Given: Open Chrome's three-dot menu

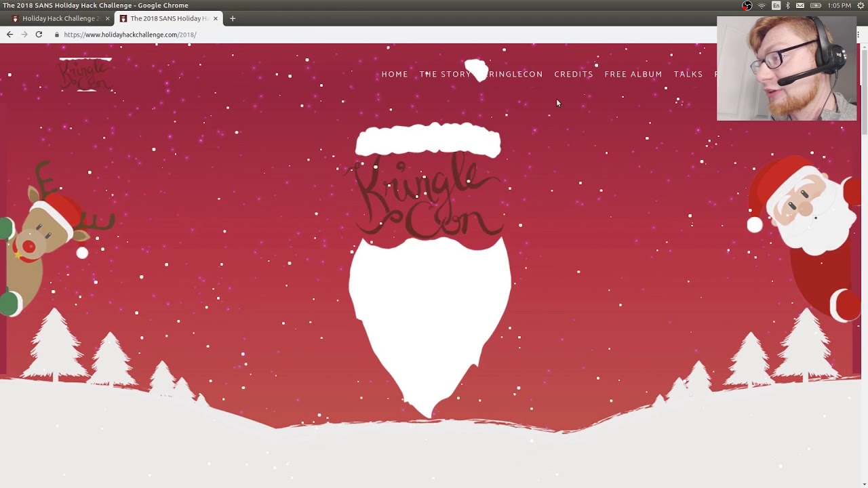Looking at the screenshot, I should [859, 35].
